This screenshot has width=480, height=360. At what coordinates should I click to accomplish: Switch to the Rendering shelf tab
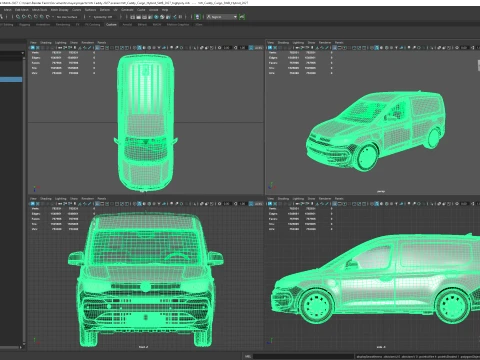point(63,24)
